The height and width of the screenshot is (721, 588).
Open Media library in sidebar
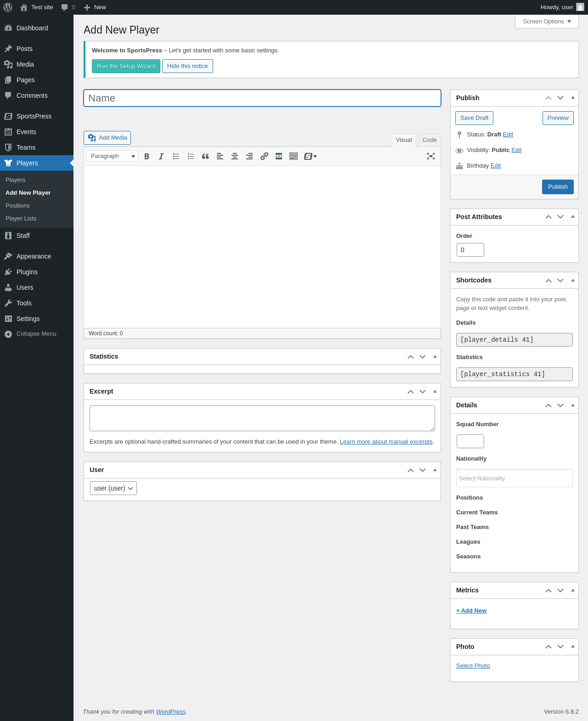(x=37, y=64)
